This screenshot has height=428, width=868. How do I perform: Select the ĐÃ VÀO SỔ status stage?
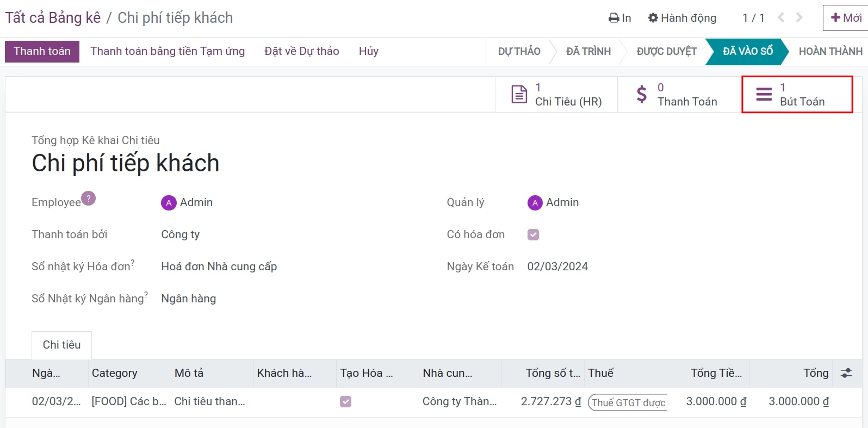click(748, 51)
